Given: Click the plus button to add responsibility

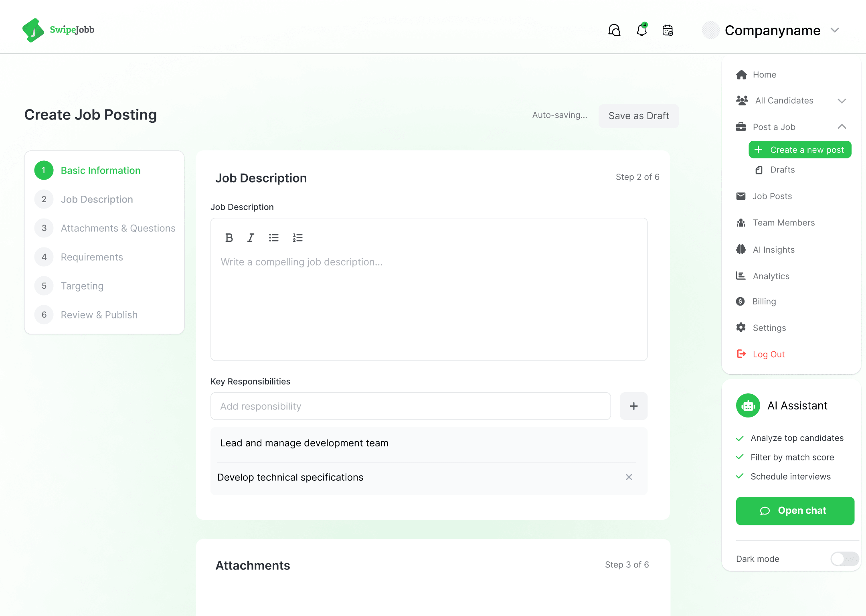Looking at the screenshot, I should [634, 406].
